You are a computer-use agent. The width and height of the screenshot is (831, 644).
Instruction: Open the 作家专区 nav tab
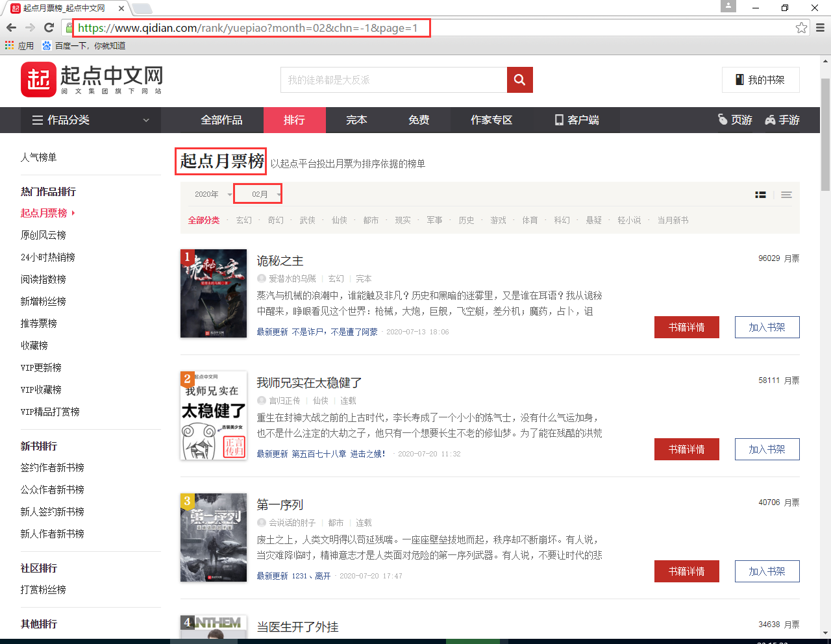(x=491, y=120)
